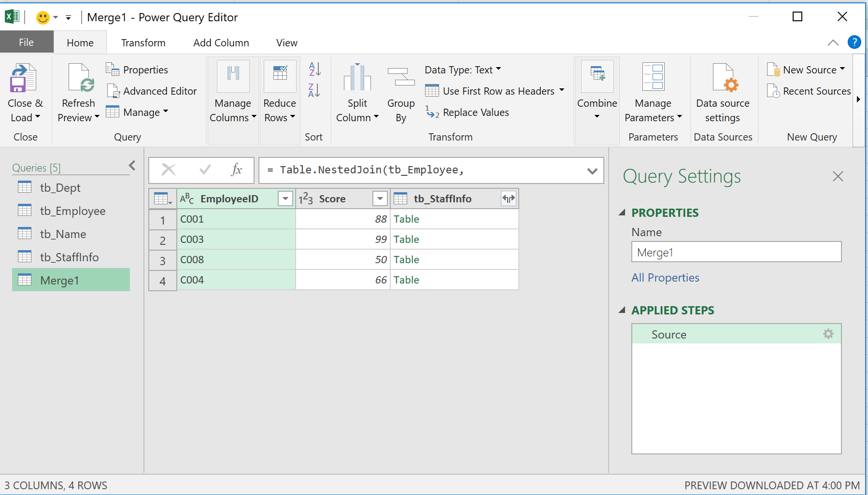The image size is (868, 495).
Task: Open the EmployeeID column filter dropdown
Action: click(x=285, y=198)
